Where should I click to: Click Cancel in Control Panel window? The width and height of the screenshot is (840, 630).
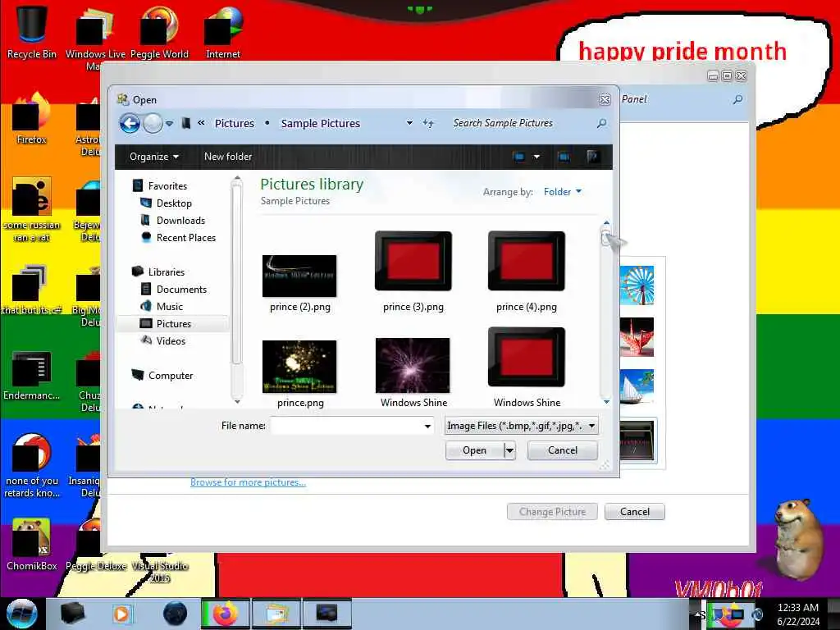pyautogui.click(x=635, y=512)
